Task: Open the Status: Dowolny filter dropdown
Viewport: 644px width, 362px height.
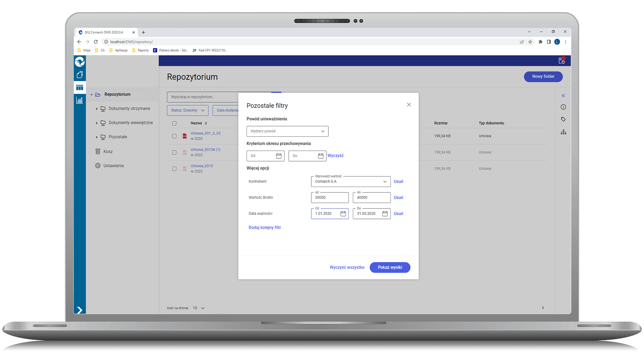Action: pos(187,110)
